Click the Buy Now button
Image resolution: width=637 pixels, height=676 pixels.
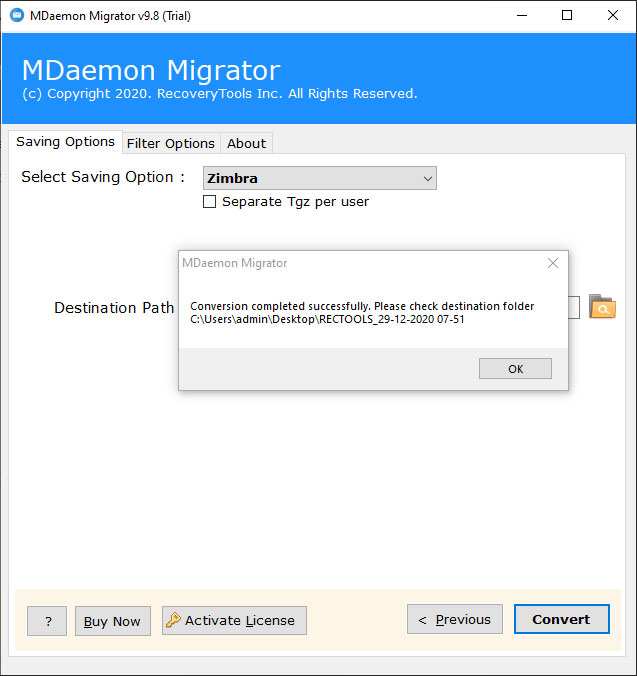click(x=112, y=621)
